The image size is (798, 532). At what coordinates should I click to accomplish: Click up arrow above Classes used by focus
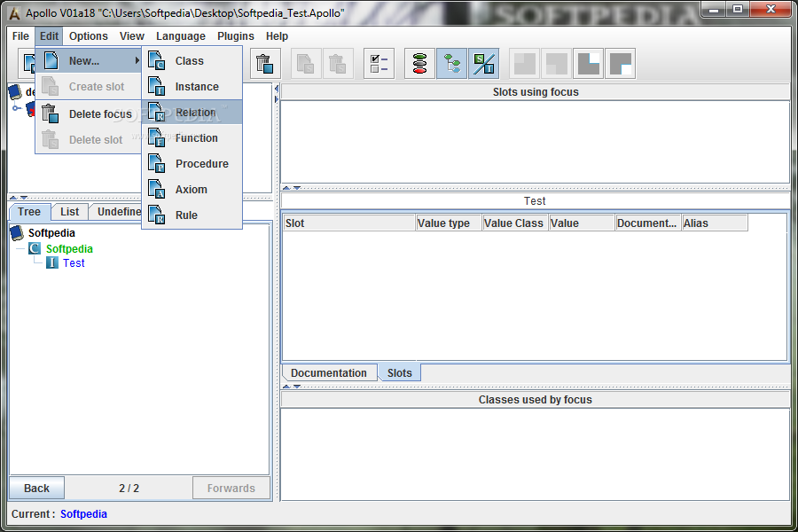coord(286,387)
